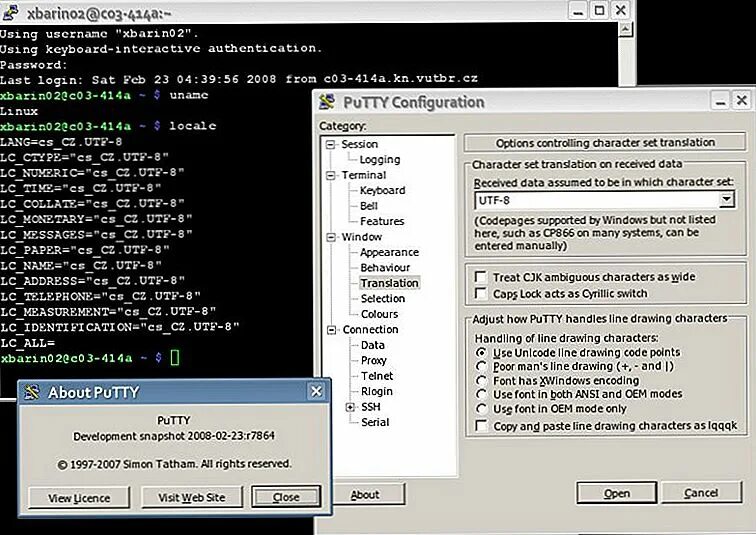Click PuTTY icon in Configuration title bar
756x535 pixels.
(327, 102)
